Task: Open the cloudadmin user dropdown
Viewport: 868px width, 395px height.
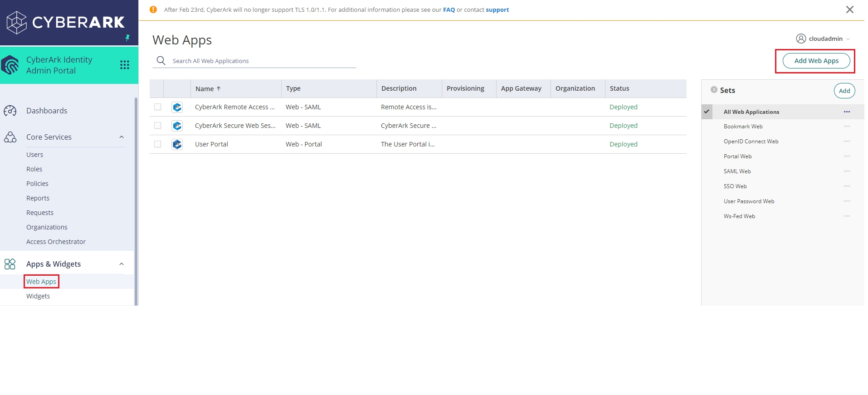Action: (824, 39)
